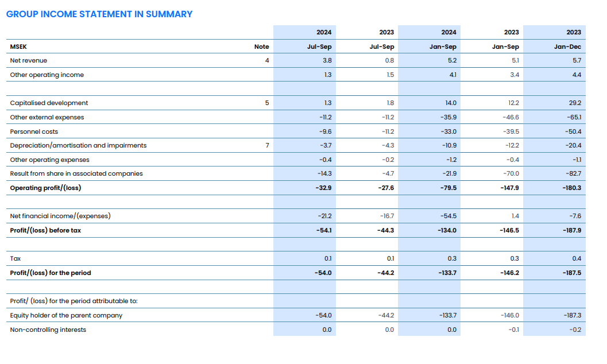Click the Non-controlling interests label

48,330
